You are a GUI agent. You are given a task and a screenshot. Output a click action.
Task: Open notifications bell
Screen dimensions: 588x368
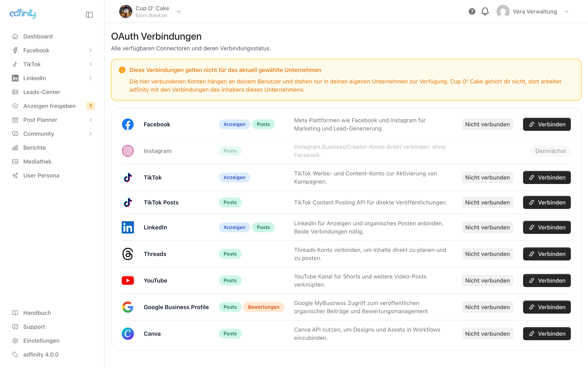click(x=485, y=11)
